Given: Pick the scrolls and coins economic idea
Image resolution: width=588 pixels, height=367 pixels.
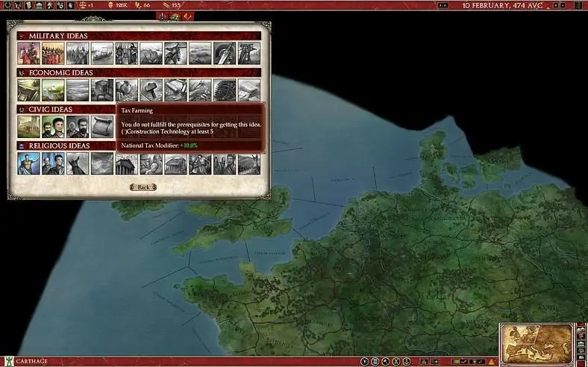Looking at the screenshot, I should (175, 90).
